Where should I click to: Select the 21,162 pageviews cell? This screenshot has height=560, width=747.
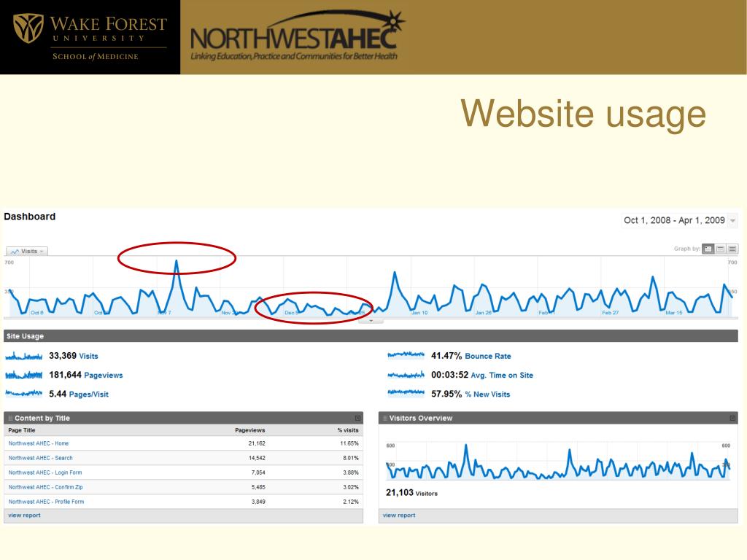click(257, 443)
